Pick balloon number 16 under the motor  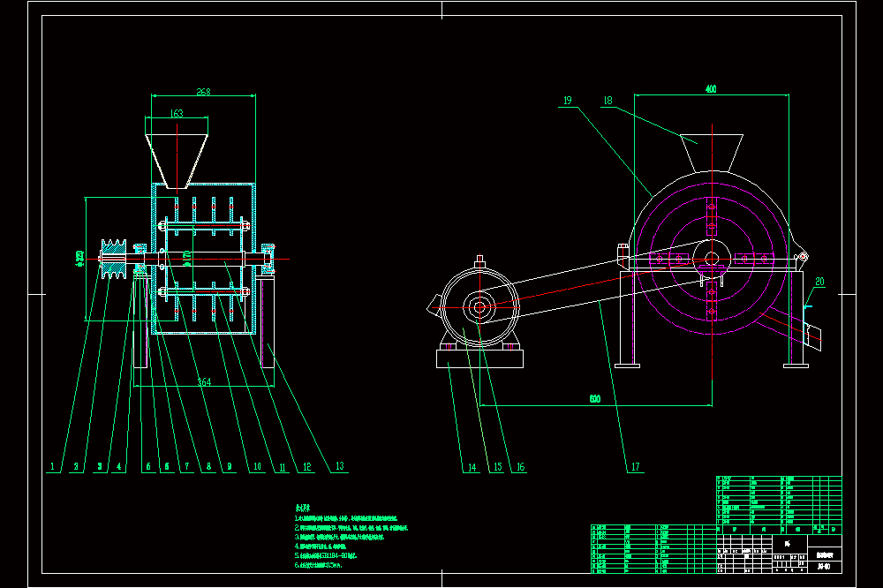[520, 466]
